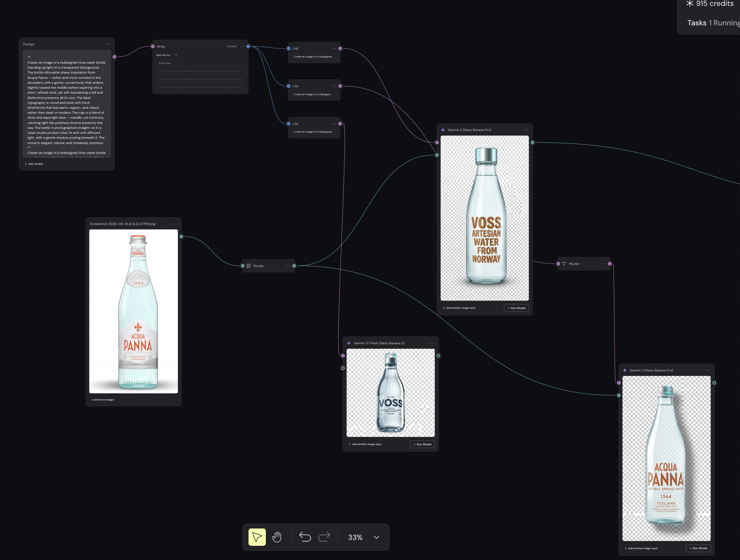This screenshot has width=740, height=560.
Task: Add another image input to Gemini 3.1 Flash
Action: tap(365, 444)
